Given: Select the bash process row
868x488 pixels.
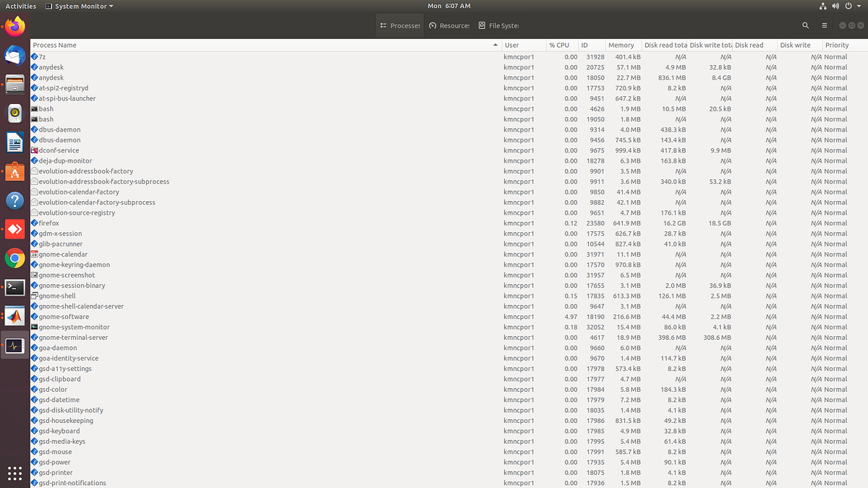Looking at the screenshot, I should tap(217, 108).
